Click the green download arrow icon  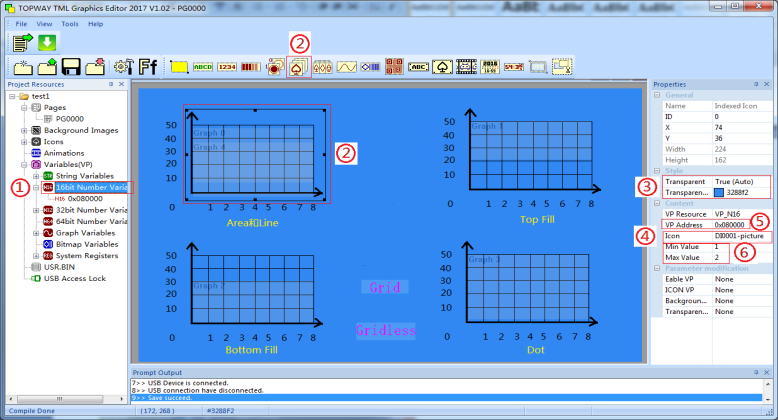pos(47,43)
